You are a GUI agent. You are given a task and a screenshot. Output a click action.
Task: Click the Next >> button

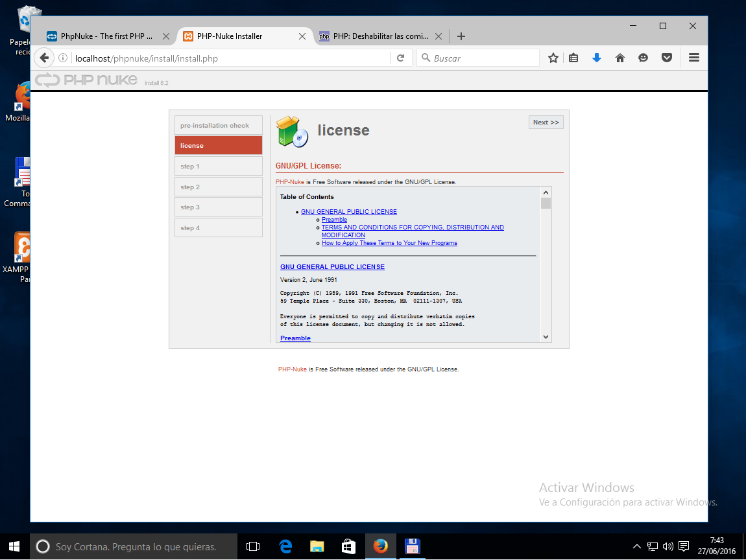pyautogui.click(x=546, y=122)
